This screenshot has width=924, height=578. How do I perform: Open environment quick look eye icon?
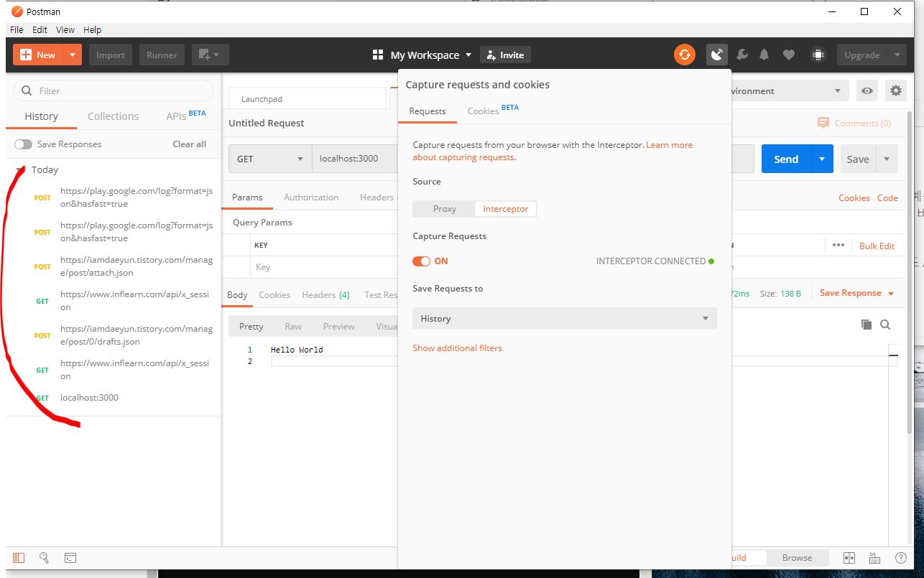tap(867, 91)
